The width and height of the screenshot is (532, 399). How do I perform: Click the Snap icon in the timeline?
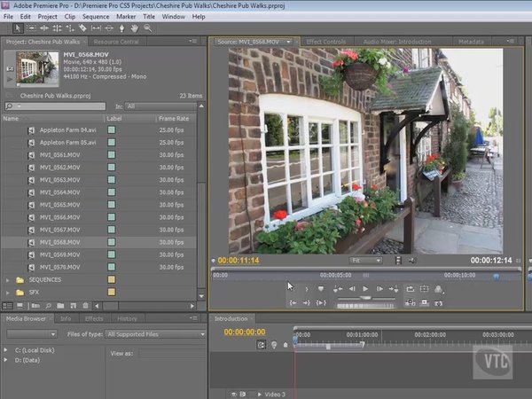point(261,344)
